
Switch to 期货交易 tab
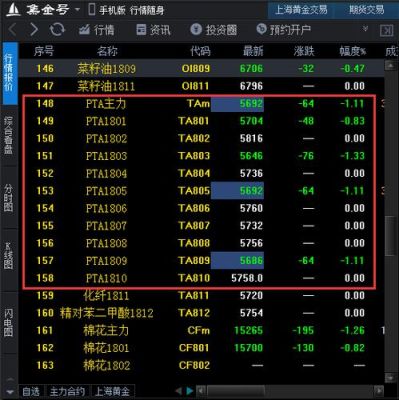pyautogui.click(x=367, y=10)
